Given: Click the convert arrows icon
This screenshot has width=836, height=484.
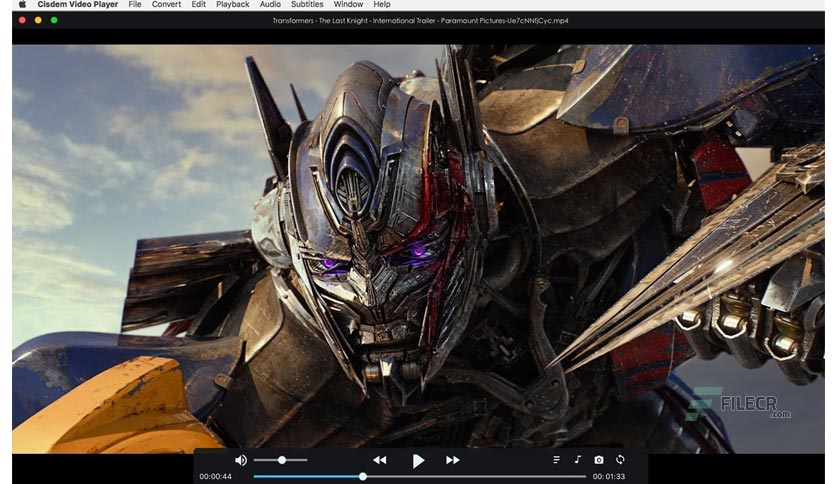Looking at the screenshot, I should (x=620, y=459).
